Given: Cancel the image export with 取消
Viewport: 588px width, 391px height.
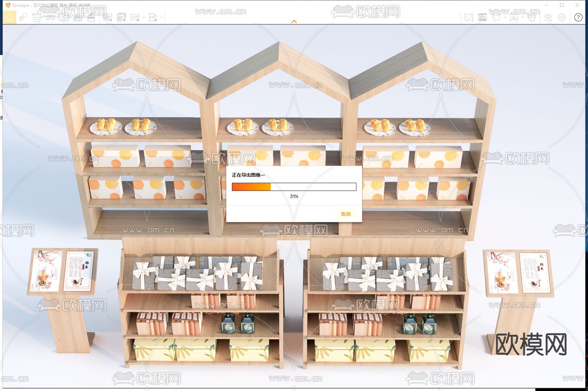Looking at the screenshot, I should (x=346, y=214).
